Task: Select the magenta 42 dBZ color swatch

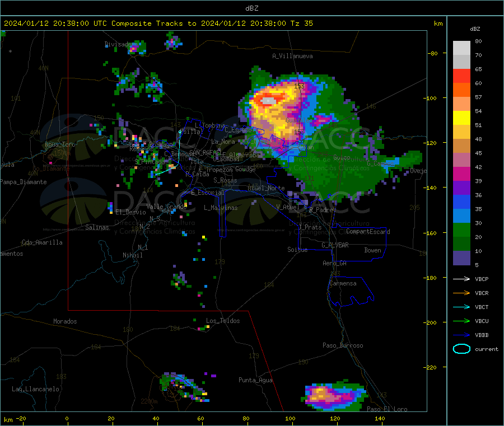Action: (461, 174)
